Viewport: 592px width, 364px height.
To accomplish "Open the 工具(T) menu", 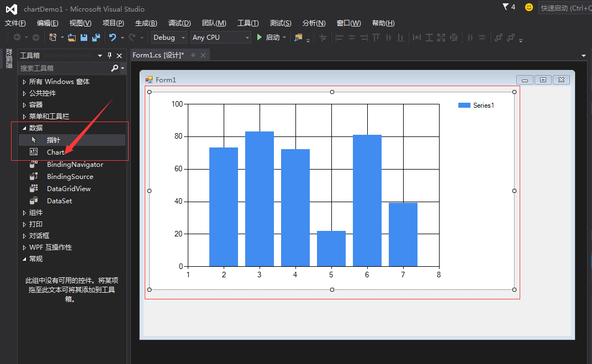I will [248, 23].
